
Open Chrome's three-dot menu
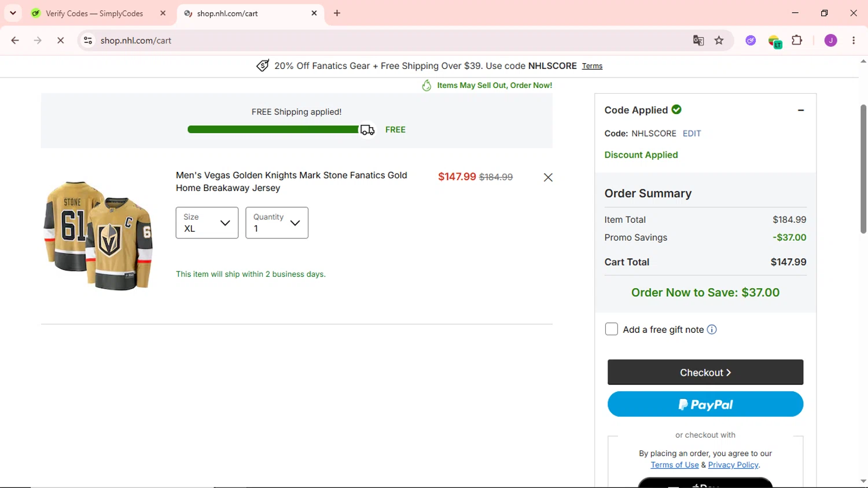point(854,41)
